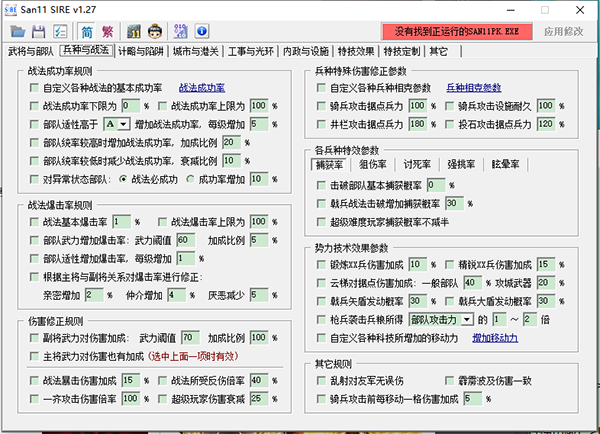Click the open folder icon in toolbar

[16, 32]
